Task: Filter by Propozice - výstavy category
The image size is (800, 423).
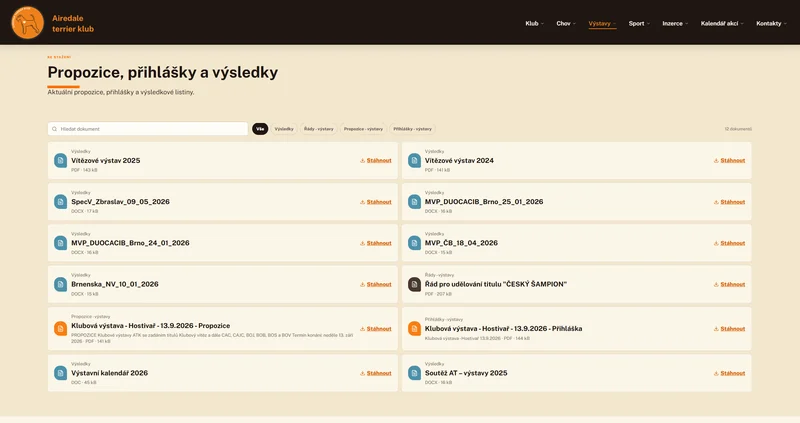Action: tap(363, 129)
